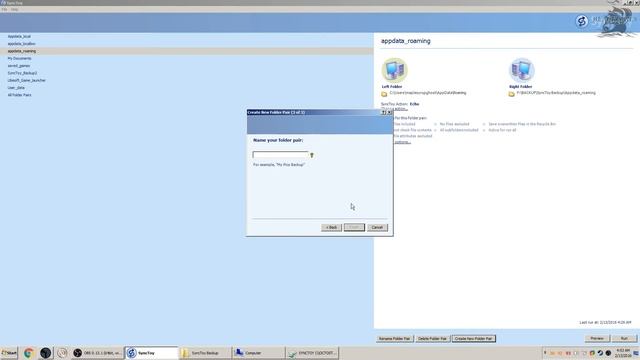640x360 pixels.
Task: Switch to the SYNCTOY taskbar document window
Action: (x=311, y=353)
